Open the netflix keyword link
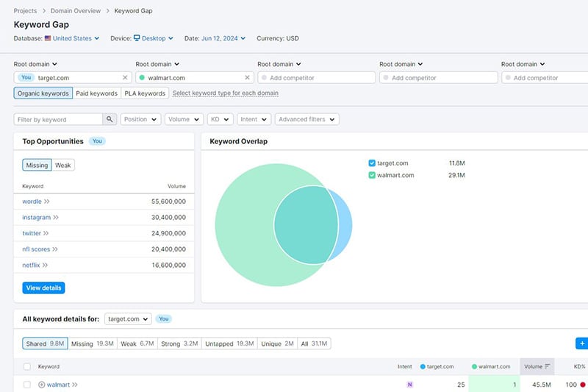The image size is (588, 392). coord(31,266)
